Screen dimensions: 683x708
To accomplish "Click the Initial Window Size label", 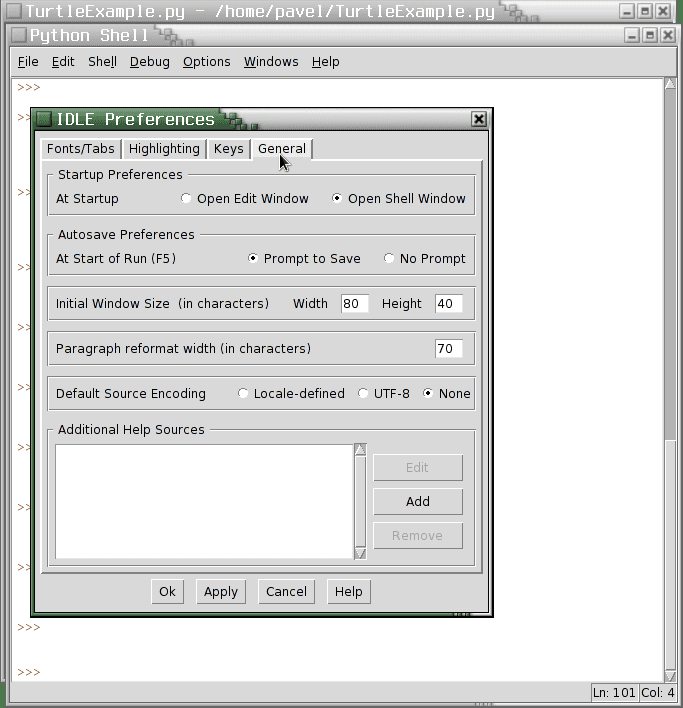I will (162, 303).
